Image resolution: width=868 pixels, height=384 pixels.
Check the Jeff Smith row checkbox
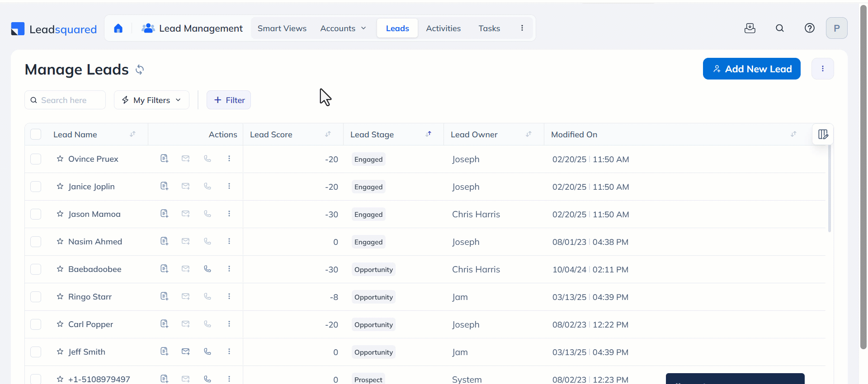tap(36, 352)
